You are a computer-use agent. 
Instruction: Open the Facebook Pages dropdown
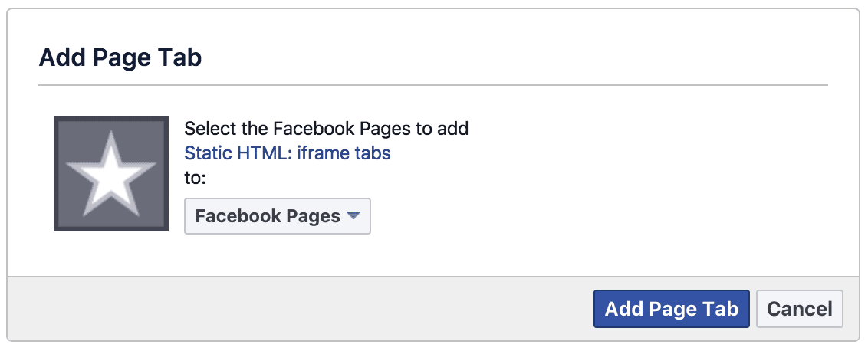(x=278, y=216)
